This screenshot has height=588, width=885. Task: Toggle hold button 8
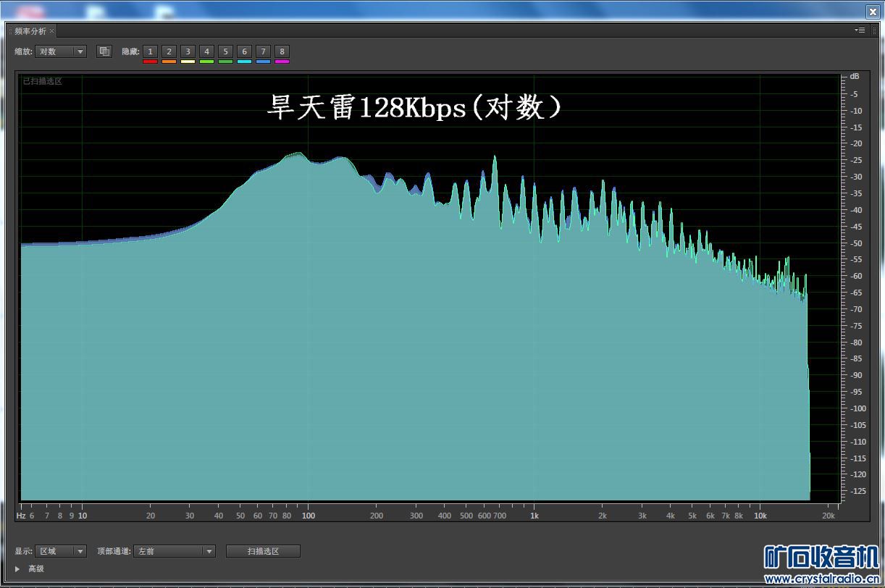pos(282,51)
